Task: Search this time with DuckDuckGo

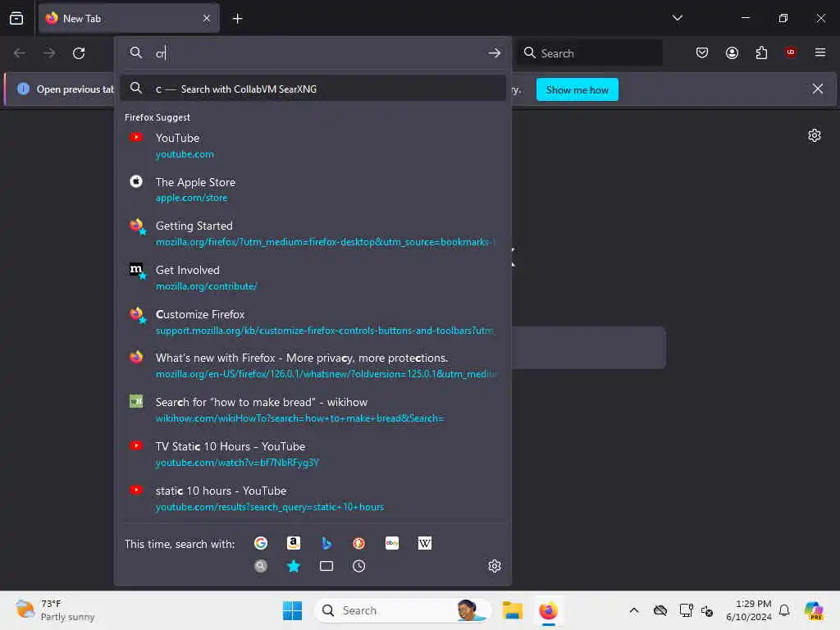Action: [359, 543]
